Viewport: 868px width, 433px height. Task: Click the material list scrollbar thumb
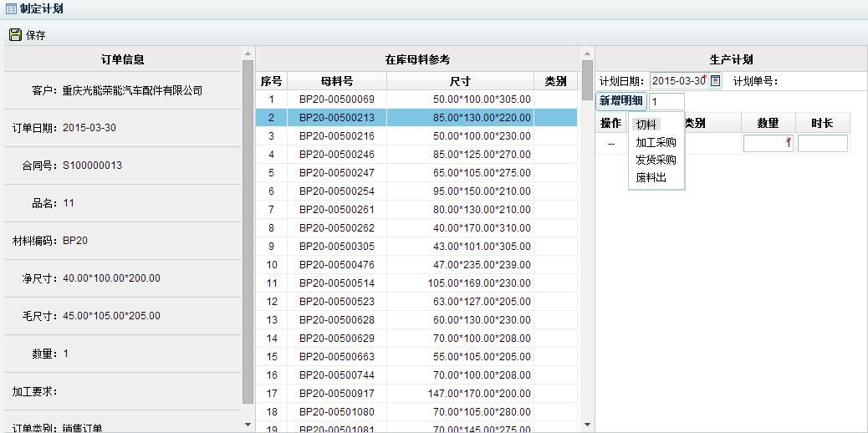pos(587,79)
